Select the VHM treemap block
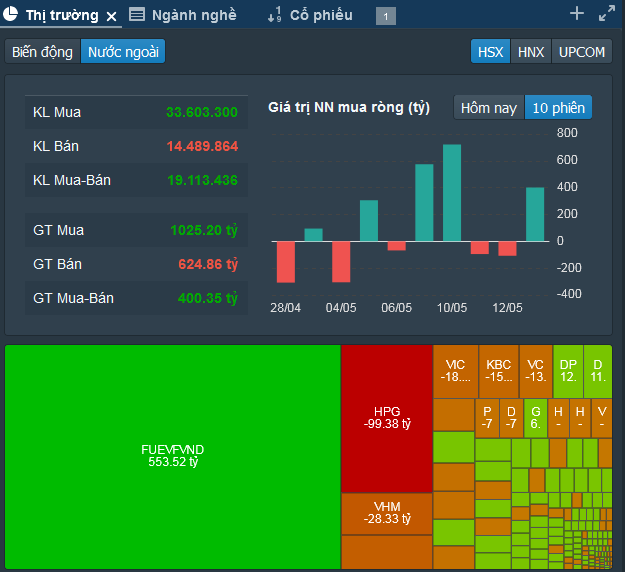 (386, 512)
